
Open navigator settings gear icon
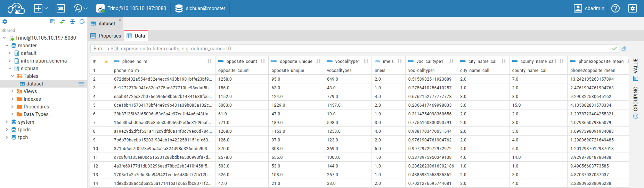point(5,22)
